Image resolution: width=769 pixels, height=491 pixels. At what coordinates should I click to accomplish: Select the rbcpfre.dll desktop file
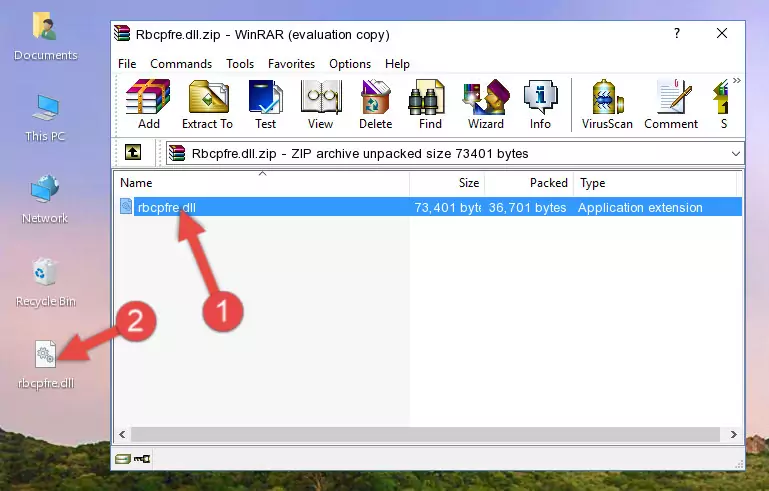[46, 365]
